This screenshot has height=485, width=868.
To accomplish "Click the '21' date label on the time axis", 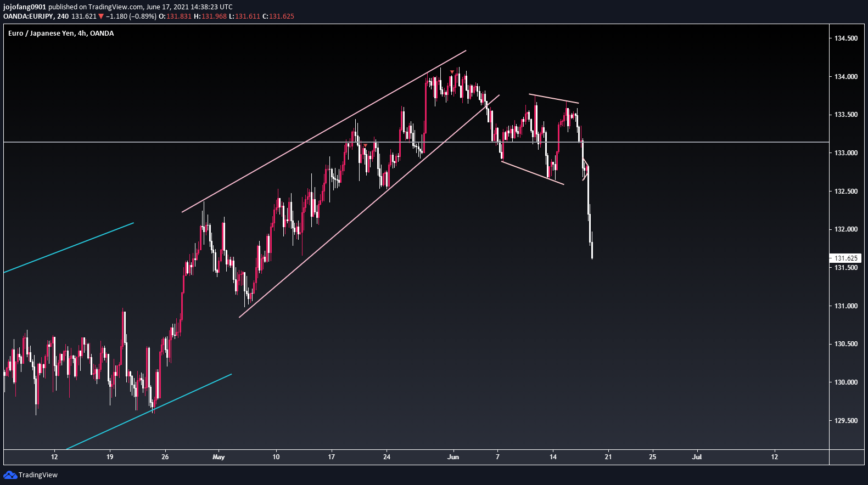I will click(608, 457).
